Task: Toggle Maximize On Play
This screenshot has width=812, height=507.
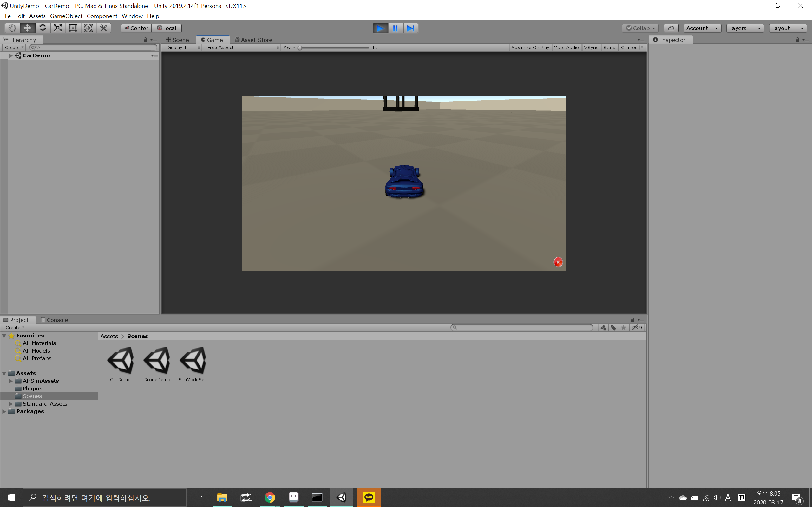Action: click(x=530, y=48)
